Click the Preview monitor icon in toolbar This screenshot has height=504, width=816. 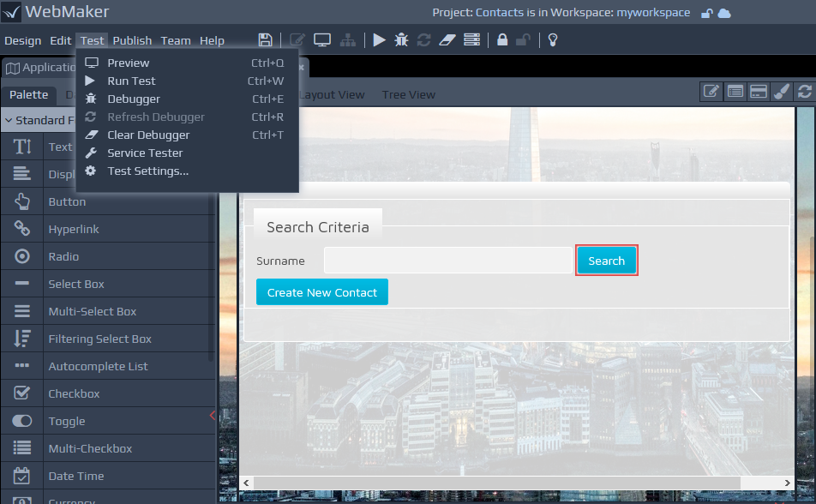click(x=322, y=40)
